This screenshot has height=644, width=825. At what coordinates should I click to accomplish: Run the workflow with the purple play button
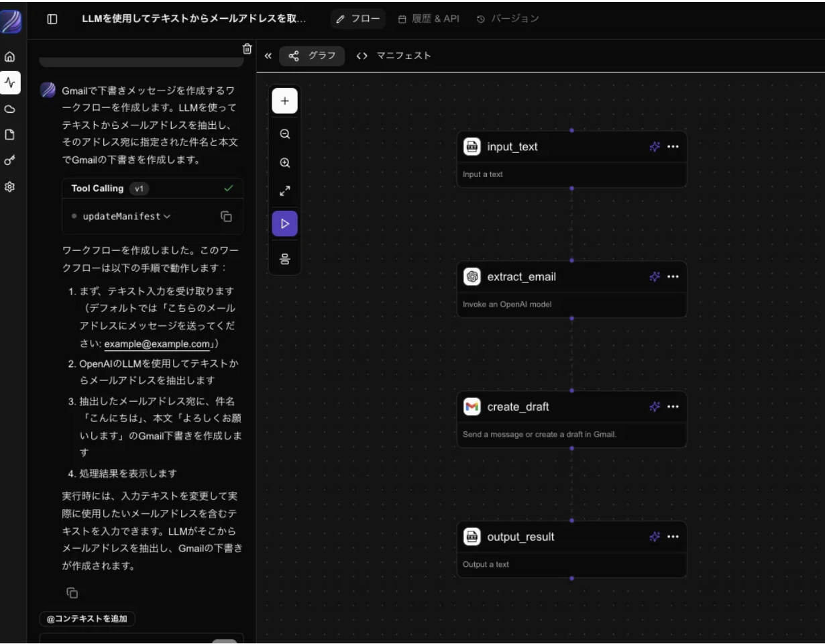(284, 223)
